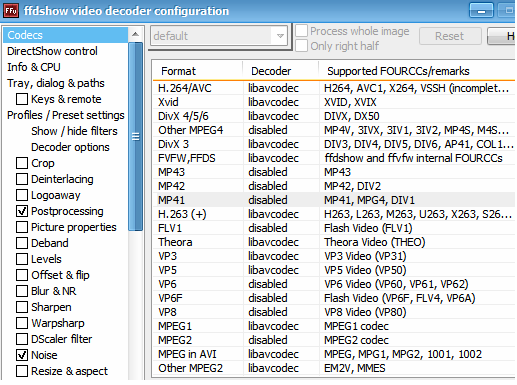517x385 pixels.
Task: Toggle Keys & remote checkbox
Action: point(22,99)
